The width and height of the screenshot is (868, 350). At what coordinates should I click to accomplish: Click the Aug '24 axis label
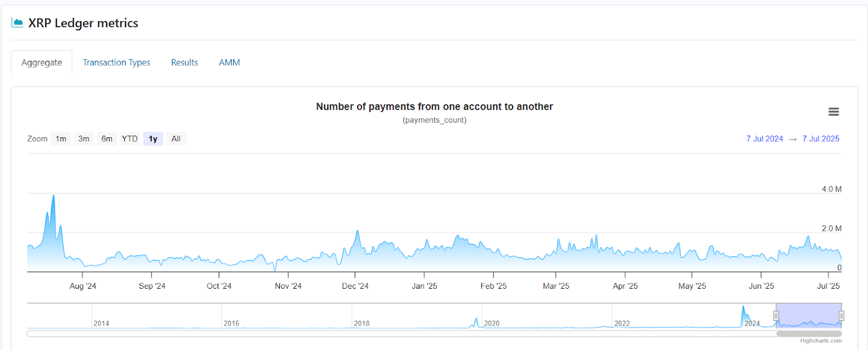pos(83,286)
